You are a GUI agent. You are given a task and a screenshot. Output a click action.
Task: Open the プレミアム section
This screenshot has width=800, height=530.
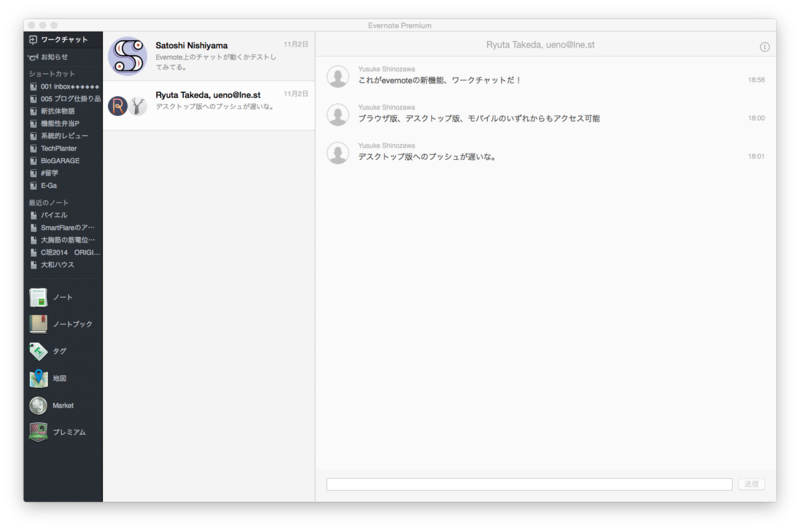pyautogui.click(x=58, y=432)
